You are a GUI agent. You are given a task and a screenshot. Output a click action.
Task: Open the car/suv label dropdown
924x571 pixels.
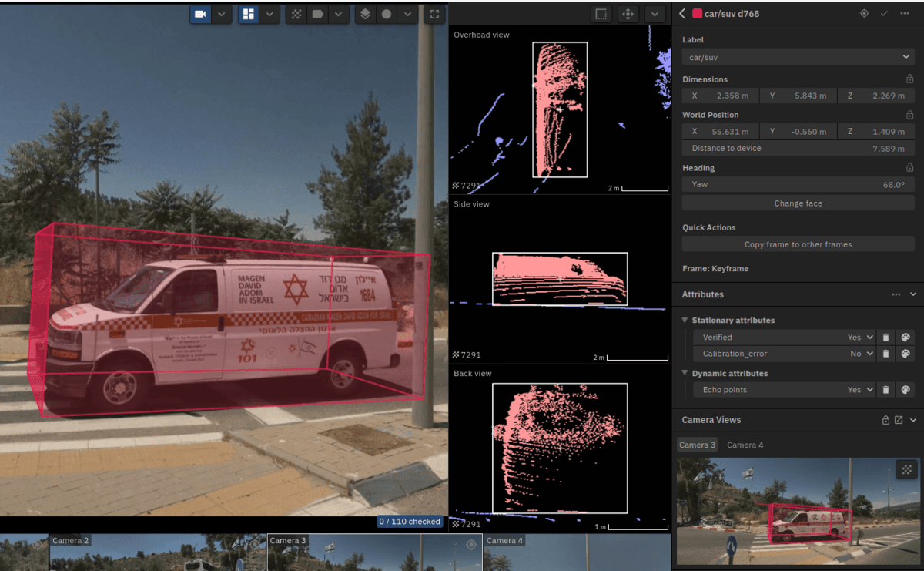(x=798, y=57)
